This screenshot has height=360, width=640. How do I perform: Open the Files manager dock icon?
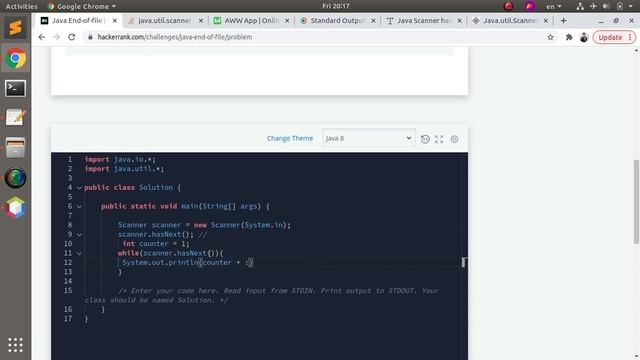[x=15, y=148]
